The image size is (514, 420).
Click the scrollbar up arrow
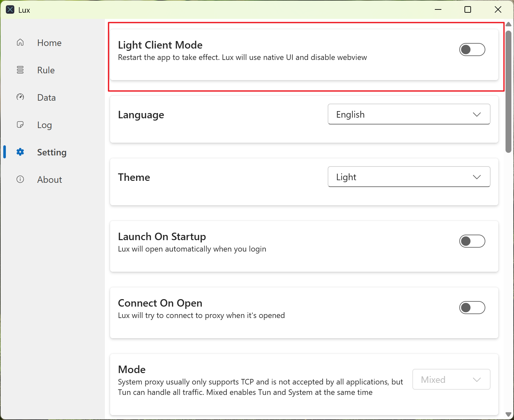(508, 24)
